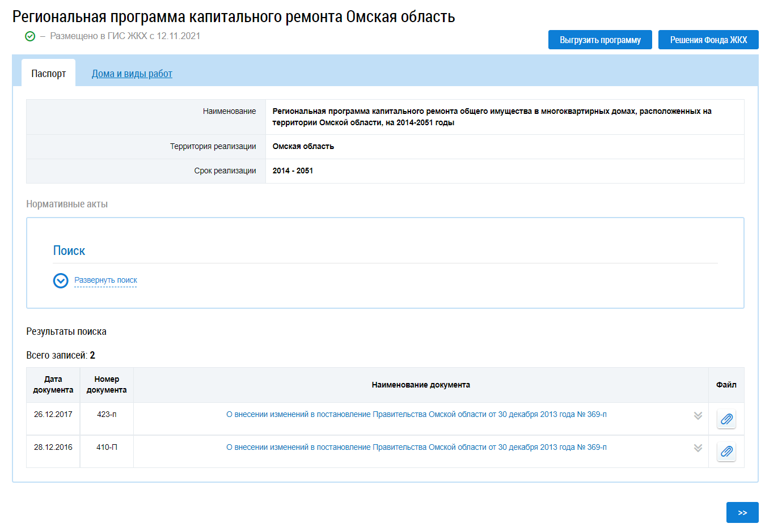Open 'Решения Фонда ЖКХ' button
Viewport: 765px width, 532px height.
click(708, 40)
